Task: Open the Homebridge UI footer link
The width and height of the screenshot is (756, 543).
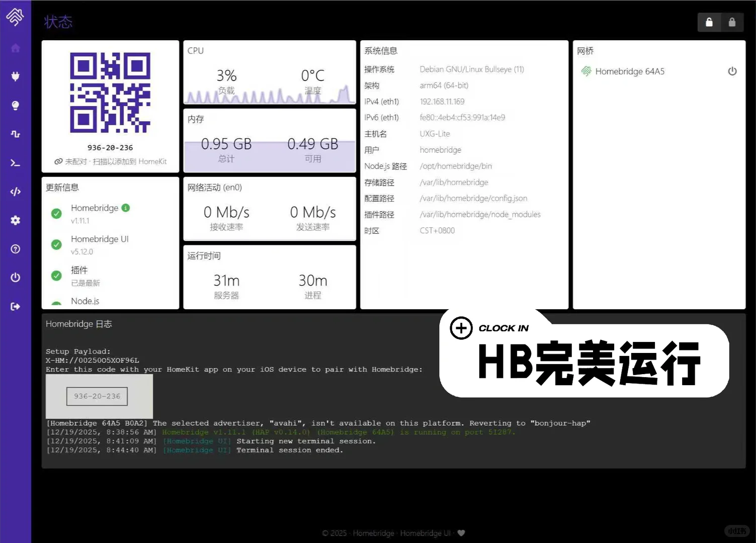Action: click(425, 533)
